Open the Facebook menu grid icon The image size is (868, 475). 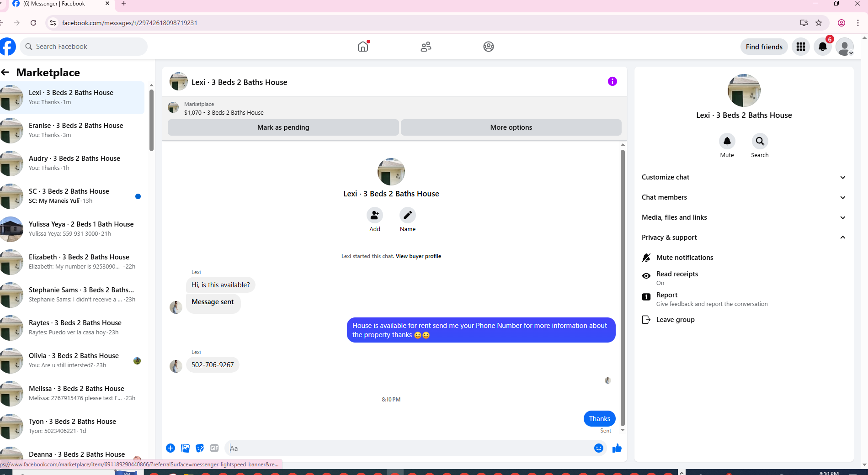tap(801, 47)
